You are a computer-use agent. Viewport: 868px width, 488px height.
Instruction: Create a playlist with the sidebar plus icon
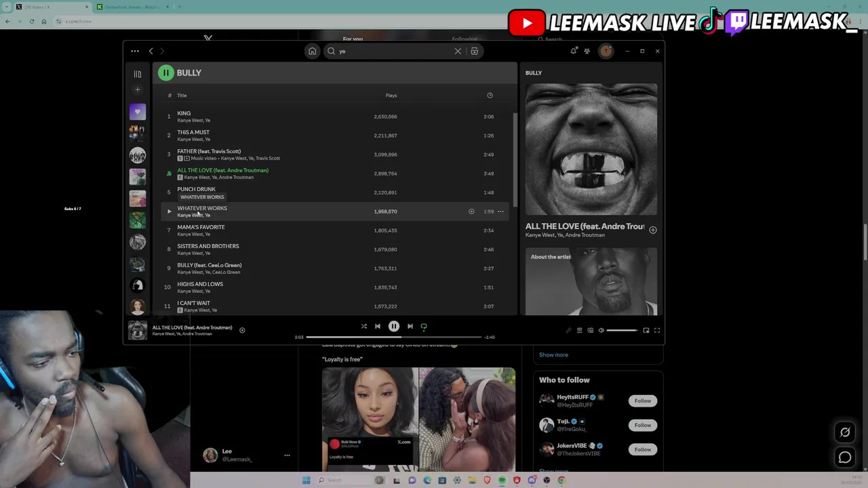(x=138, y=89)
